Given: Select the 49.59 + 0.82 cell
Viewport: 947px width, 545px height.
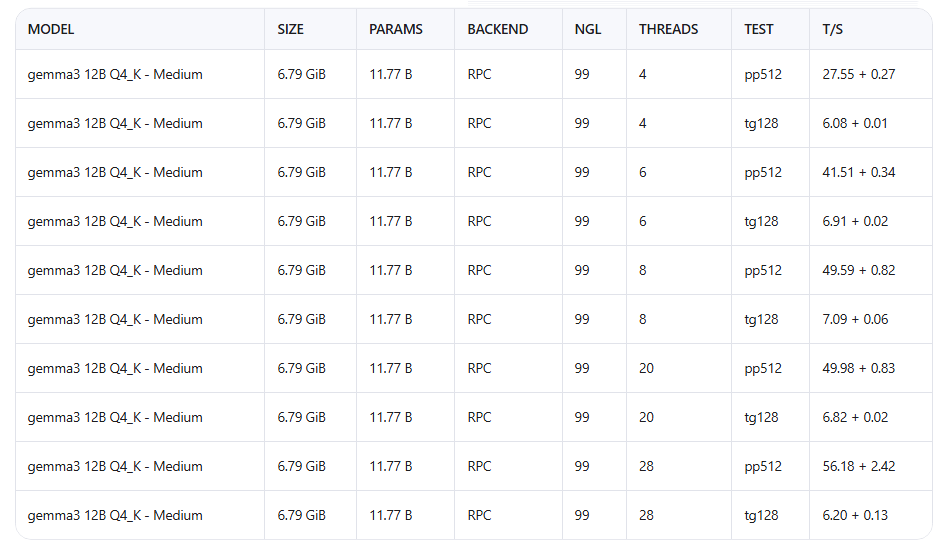Looking at the screenshot, I should click(x=858, y=270).
